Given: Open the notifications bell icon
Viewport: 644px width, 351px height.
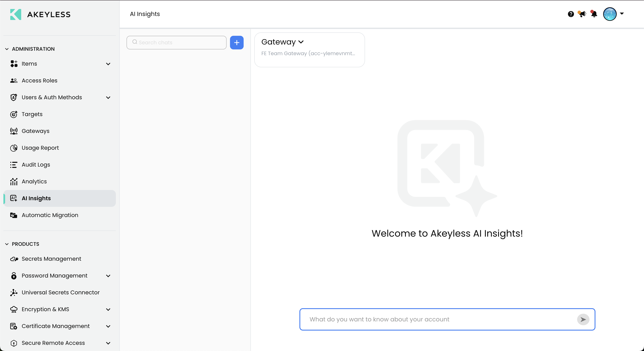Looking at the screenshot, I should pos(594,14).
